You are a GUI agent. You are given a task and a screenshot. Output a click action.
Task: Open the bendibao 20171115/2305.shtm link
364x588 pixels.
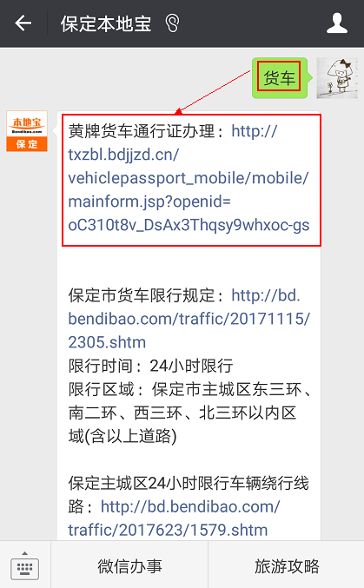189,319
